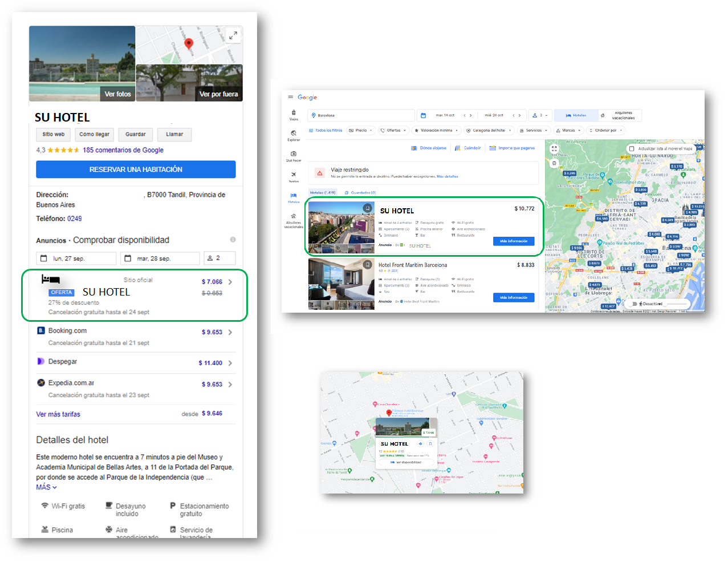Select the 'Hoteles (1.419)' results tab

pos(323,193)
